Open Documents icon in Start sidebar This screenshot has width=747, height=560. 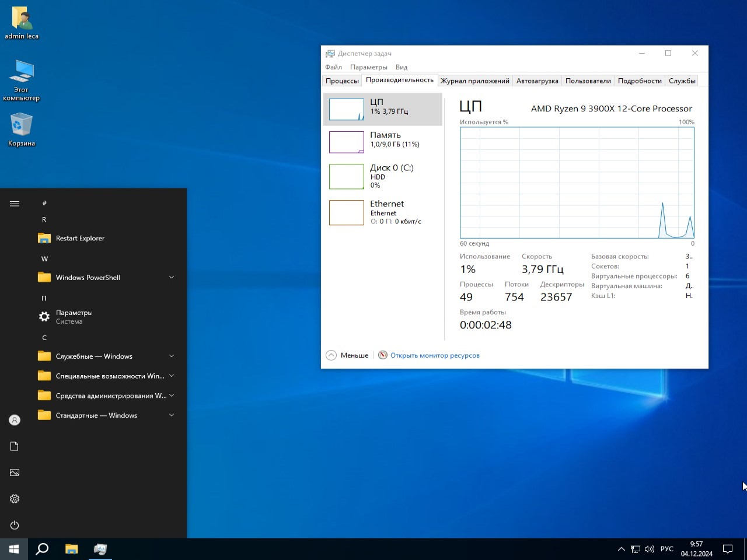coord(15,446)
